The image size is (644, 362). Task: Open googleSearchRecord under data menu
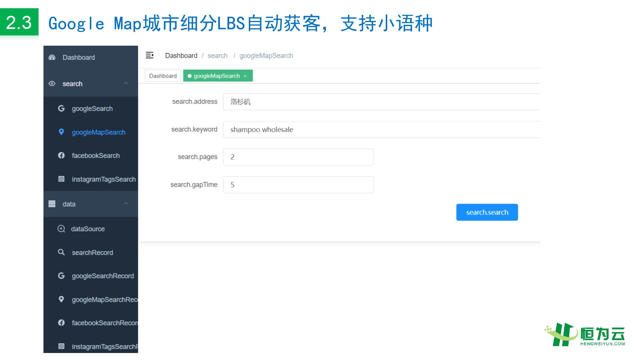click(91, 276)
